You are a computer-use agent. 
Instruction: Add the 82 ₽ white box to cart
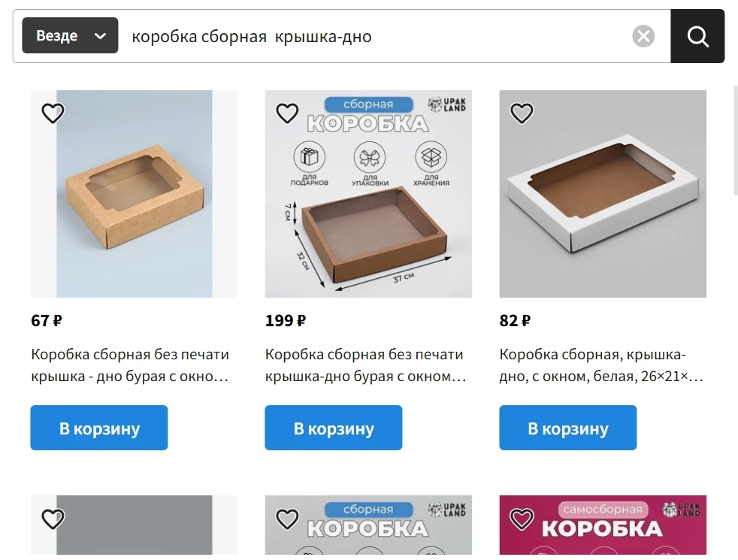pos(568,428)
